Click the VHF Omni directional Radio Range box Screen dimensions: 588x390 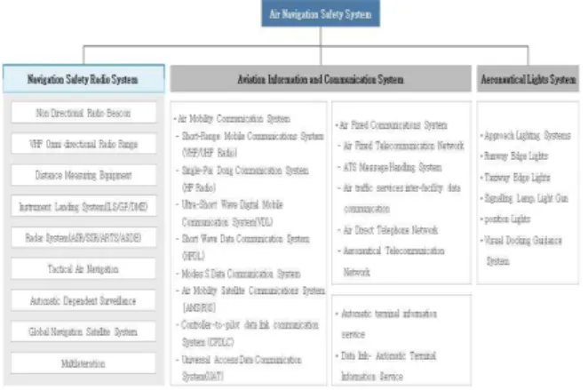click(x=83, y=144)
